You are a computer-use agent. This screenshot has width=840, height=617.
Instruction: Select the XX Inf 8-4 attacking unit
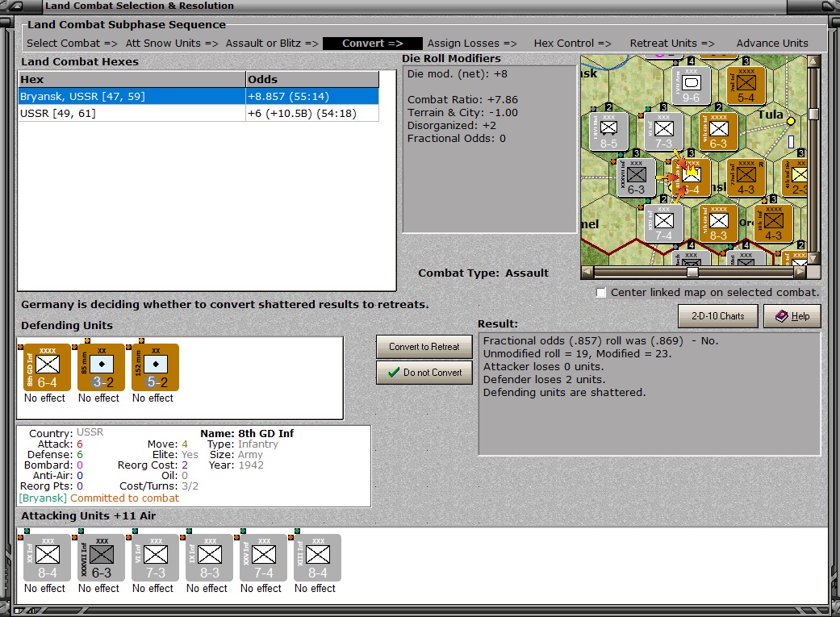[47, 557]
